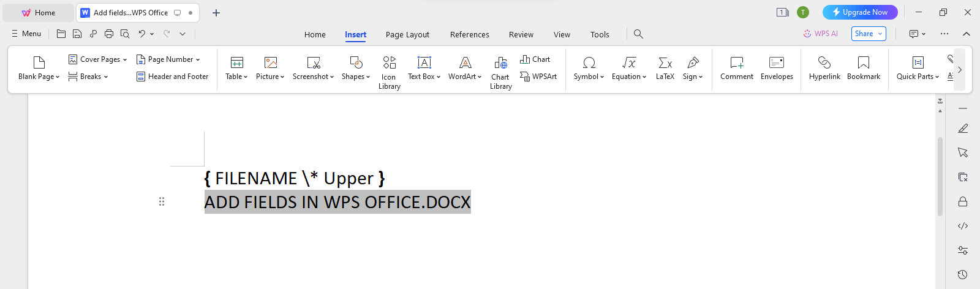This screenshot has width=980, height=289.
Task: Expand ribbon overflow with right arrow
Action: (x=960, y=70)
